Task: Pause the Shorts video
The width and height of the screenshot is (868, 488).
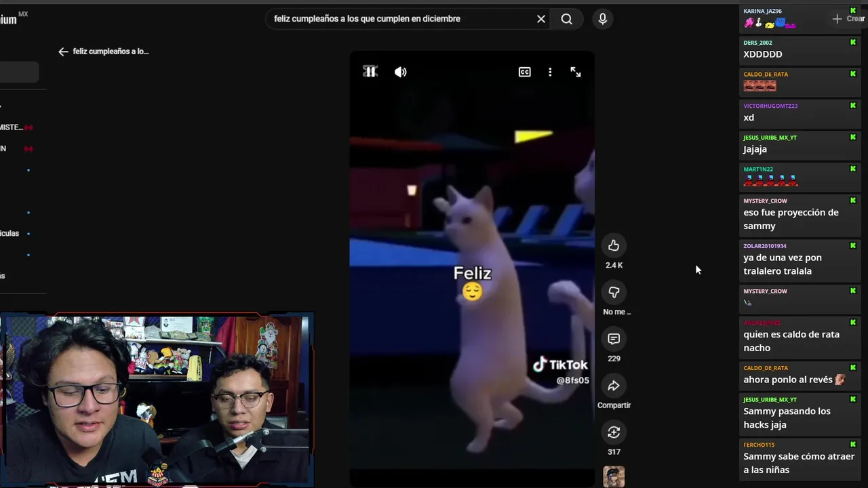Action: coord(370,71)
